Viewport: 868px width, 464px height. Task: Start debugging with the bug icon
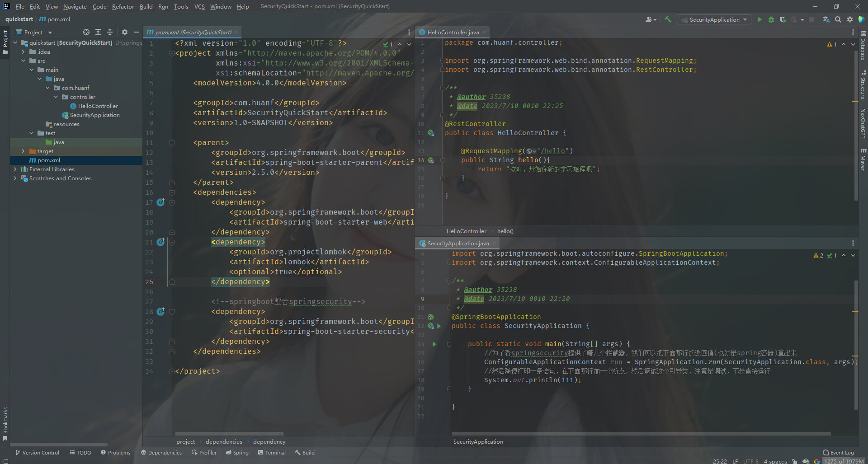[771, 19]
